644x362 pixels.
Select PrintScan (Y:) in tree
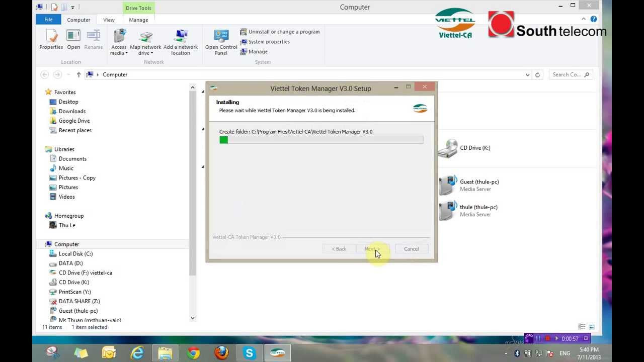[x=74, y=292]
